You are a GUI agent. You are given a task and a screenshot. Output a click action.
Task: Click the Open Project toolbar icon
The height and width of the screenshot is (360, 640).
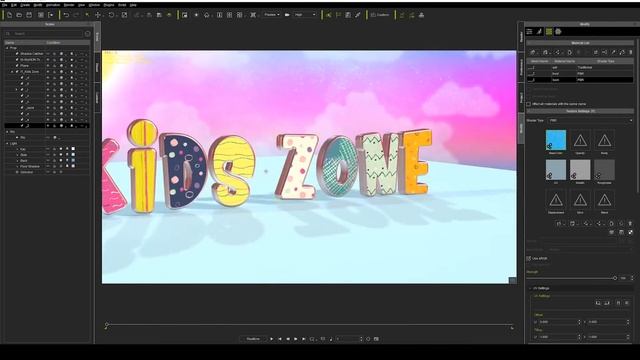[19, 15]
